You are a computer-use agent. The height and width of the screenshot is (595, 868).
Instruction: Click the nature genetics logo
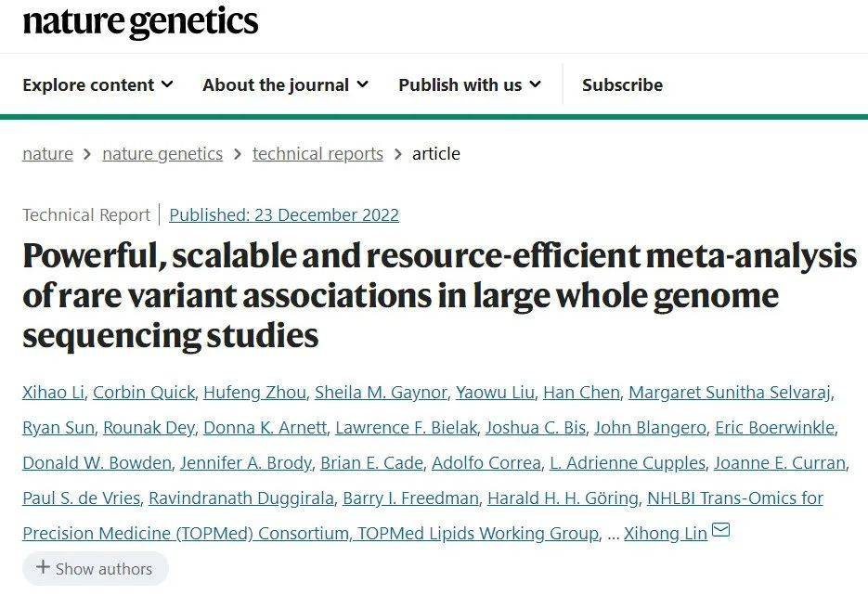click(x=140, y=21)
